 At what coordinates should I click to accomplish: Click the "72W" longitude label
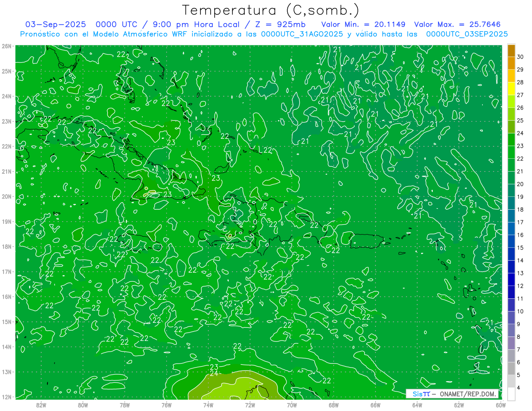(250, 405)
